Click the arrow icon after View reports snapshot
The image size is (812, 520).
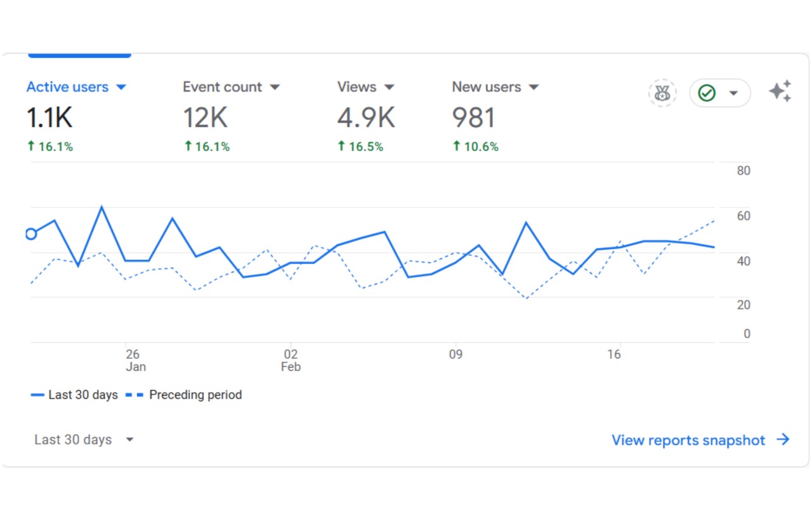783,440
